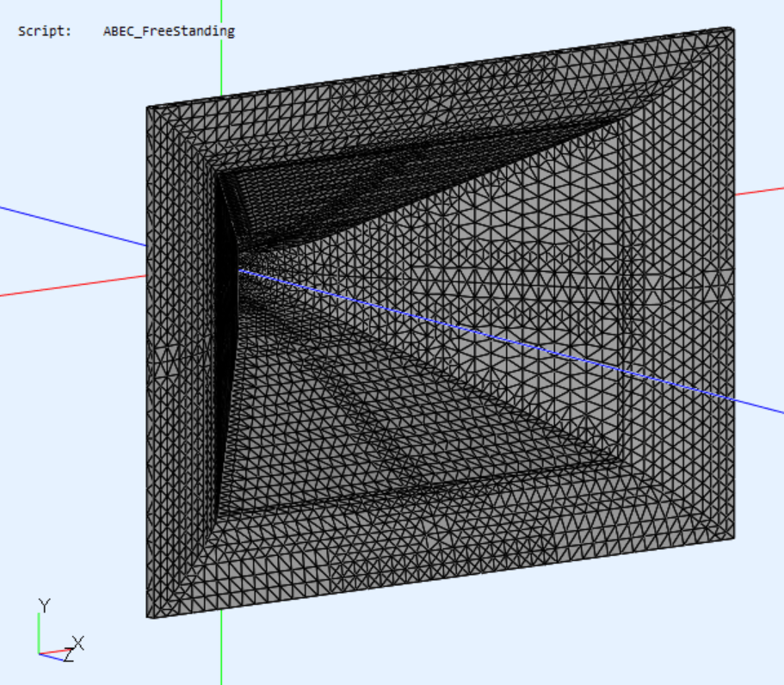Click the meshed waveguide model in viewport
The height and width of the screenshot is (685, 784).
440,323
